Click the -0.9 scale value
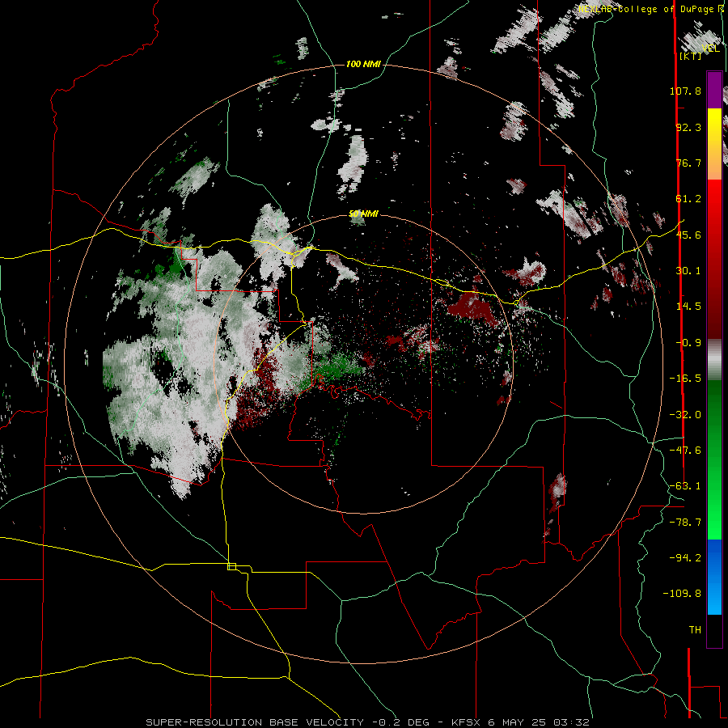Screen dimensions: 728x728 tap(688, 343)
